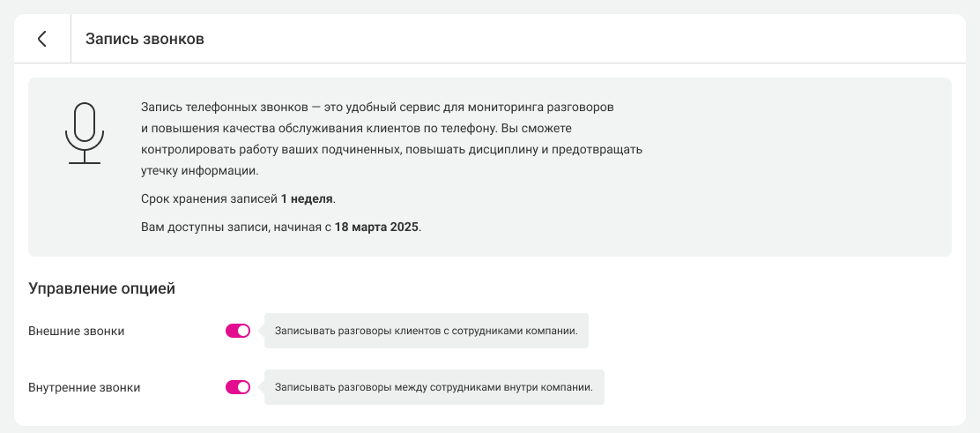The width and height of the screenshot is (980, 433).
Task: Click the Внутренние звонки label
Action: click(x=85, y=387)
